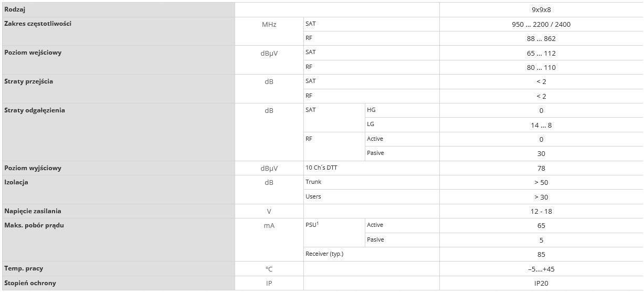Viewport: 644px width, 292px height.
Task: Click the –5....+45 temperature value
Action: click(x=541, y=269)
